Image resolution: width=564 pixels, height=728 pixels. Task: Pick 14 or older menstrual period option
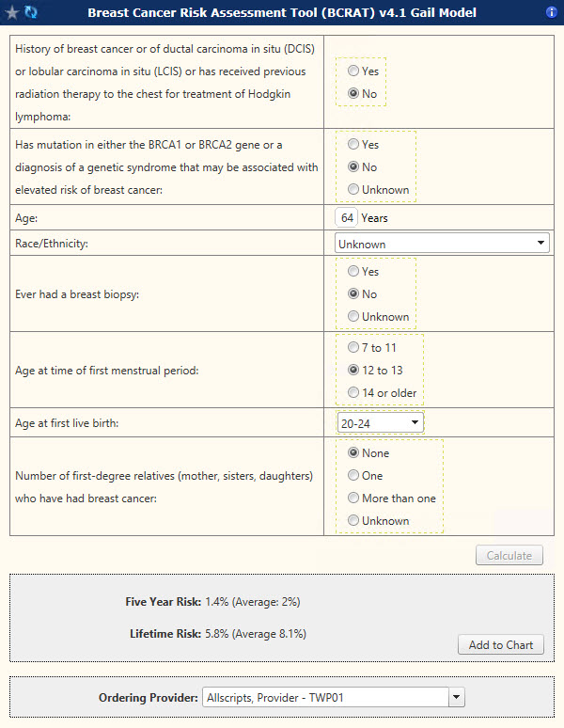click(x=353, y=393)
